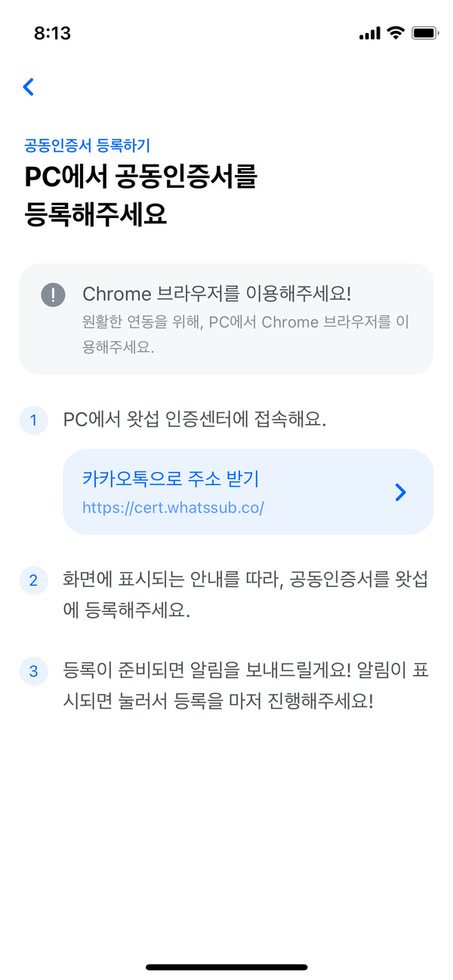
Task: Tap the clock showing 8:13
Action: 51,32
